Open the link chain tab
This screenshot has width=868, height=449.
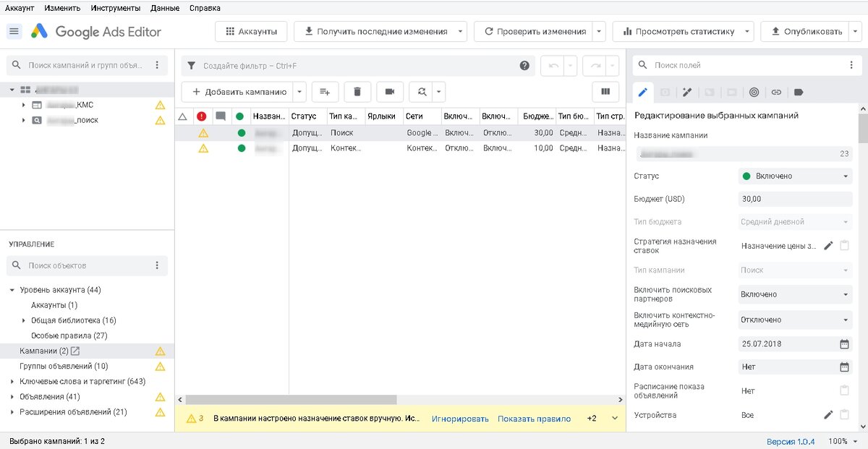point(776,92)
